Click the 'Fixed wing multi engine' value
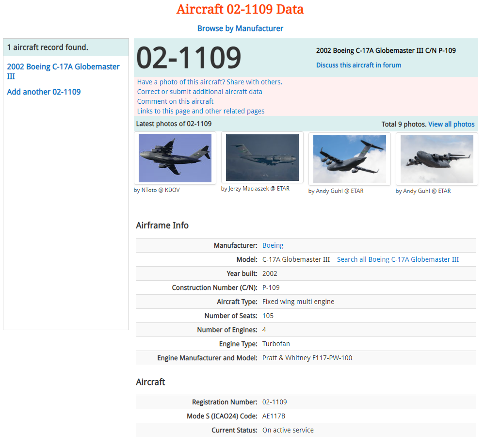The height and width of the screenshot is (448, 485). pos(298,302)
